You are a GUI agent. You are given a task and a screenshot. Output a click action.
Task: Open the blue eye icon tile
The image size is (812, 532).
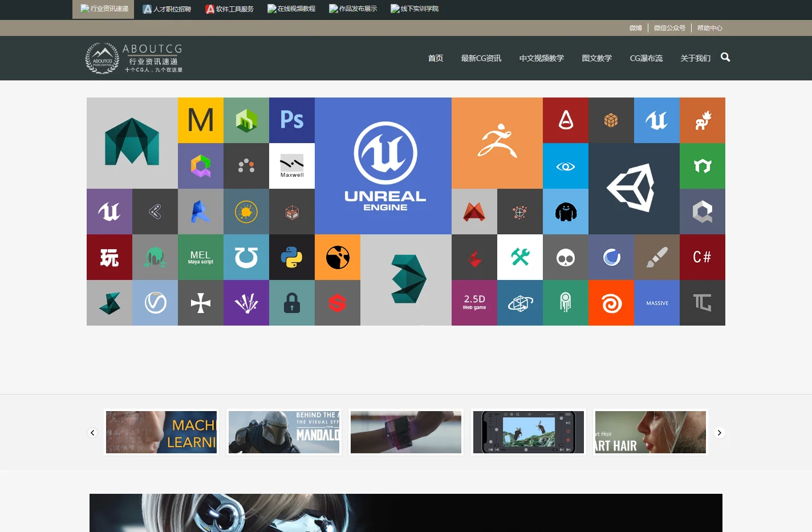point(566,166)
